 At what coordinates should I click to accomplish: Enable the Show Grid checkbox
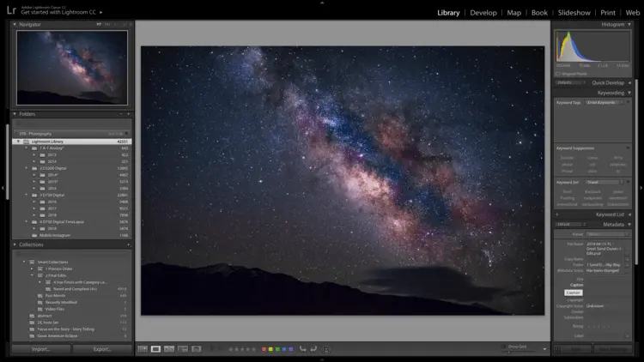(x=503, y=347)
